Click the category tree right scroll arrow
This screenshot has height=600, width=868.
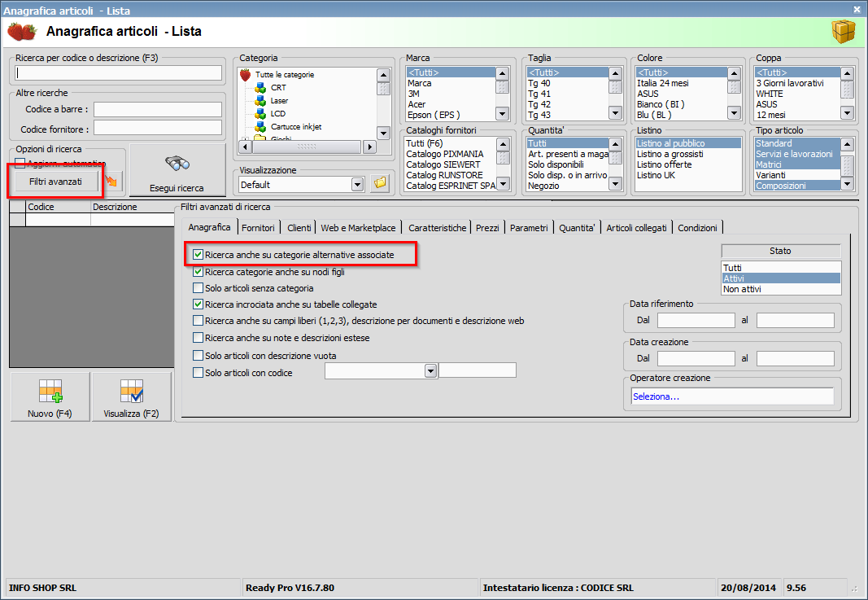pyautogui.click(x=370, y=147)
